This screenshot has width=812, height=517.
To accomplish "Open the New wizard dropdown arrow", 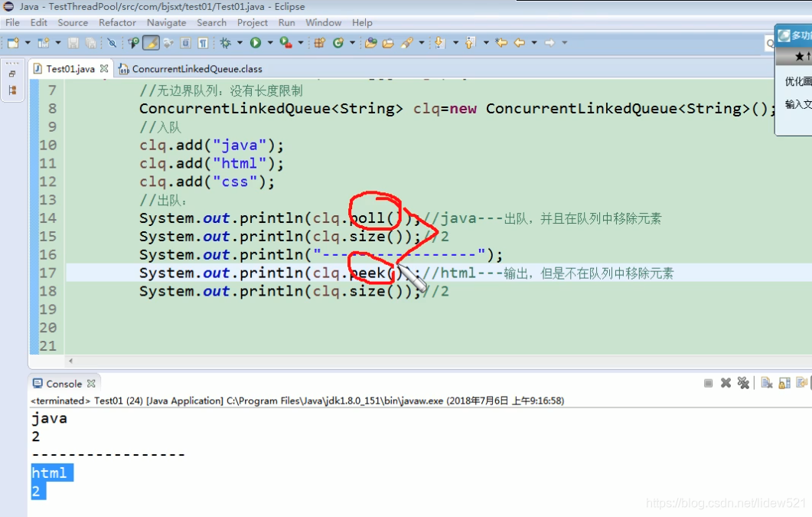I will tap(28, 43).
